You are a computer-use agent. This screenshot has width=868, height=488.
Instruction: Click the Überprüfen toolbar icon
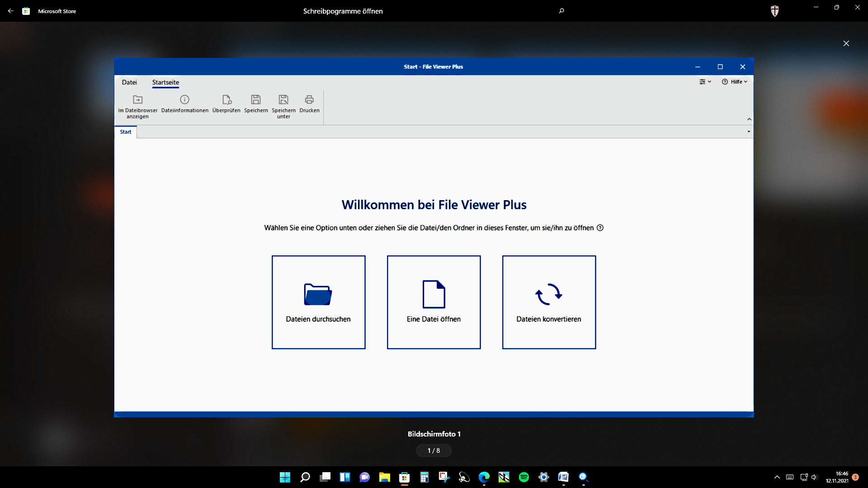click(x=226, y=99)
